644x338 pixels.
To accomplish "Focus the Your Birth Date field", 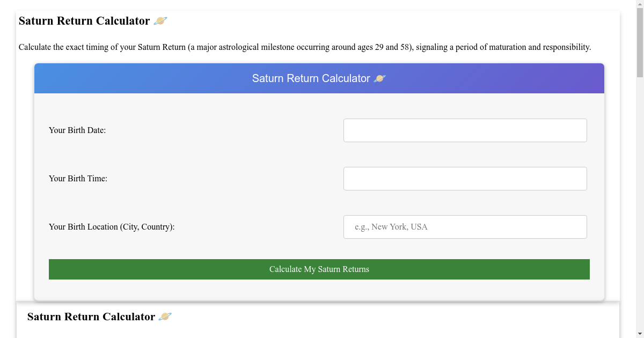I will click(465, 130).
